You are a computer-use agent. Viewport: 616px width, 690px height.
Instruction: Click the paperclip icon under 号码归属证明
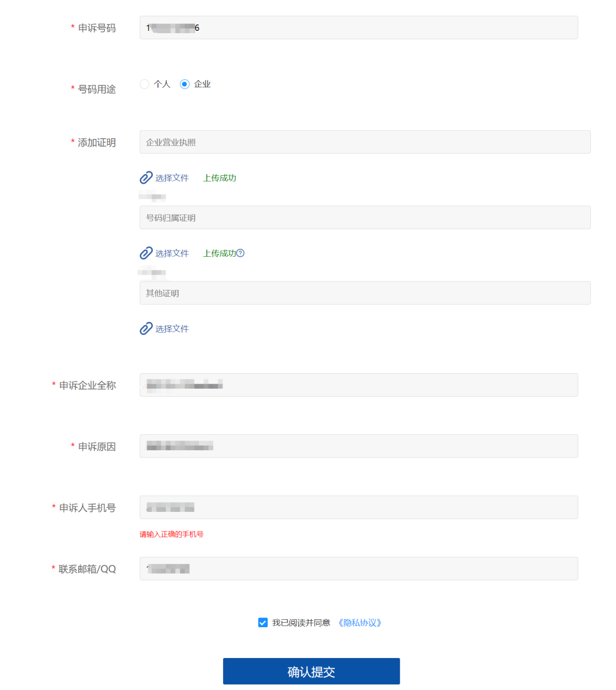tap(146, 253)
